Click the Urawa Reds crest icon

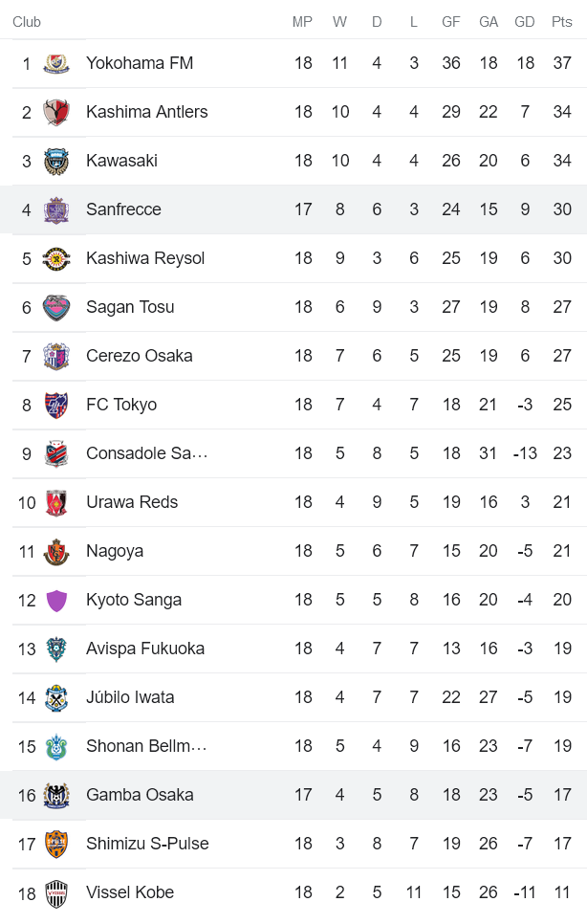click(55, 501)
